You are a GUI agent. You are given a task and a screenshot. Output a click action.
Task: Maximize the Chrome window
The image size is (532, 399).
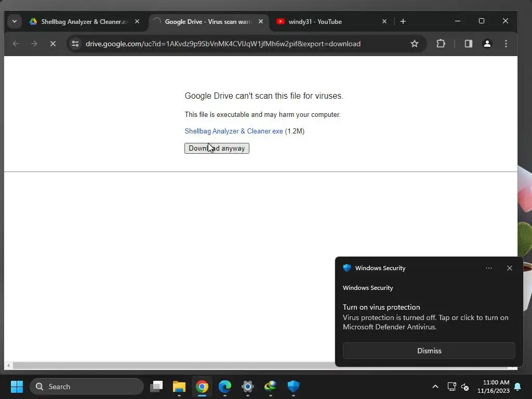coord(482,21)
